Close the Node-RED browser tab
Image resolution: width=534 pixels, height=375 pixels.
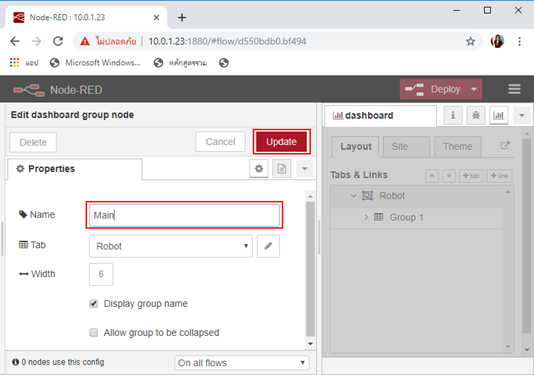pyautogui.click(x=156, y=17)
